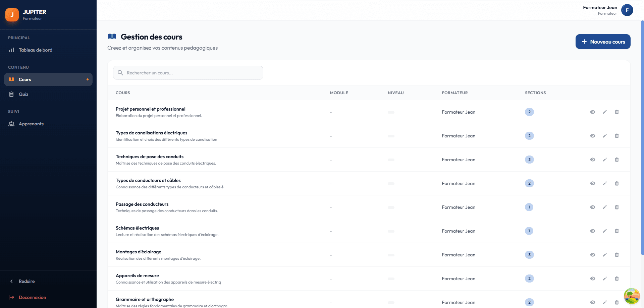
Task: Delete Techniques de pose des conduits course
Action: click(x=617, y=160)
